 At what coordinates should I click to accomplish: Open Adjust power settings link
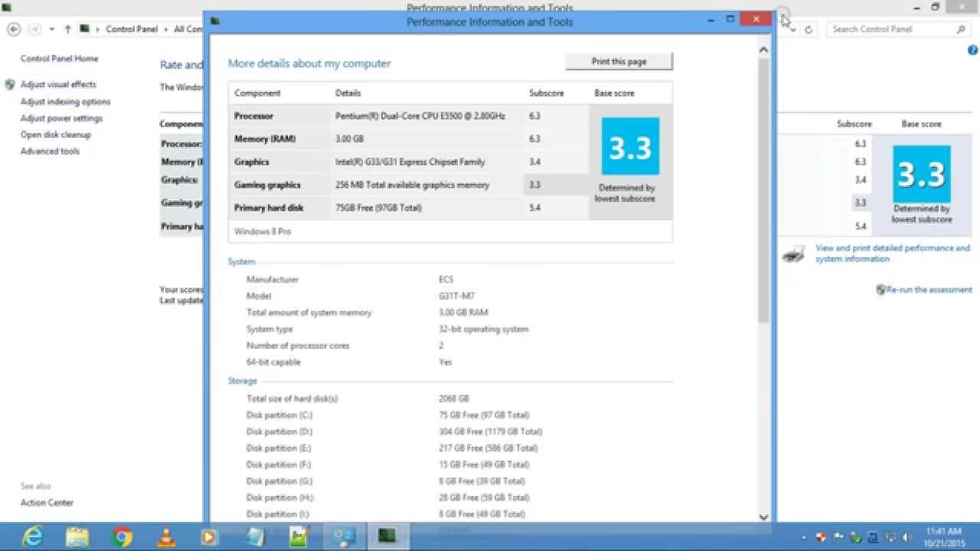click(x=61, y=119)
